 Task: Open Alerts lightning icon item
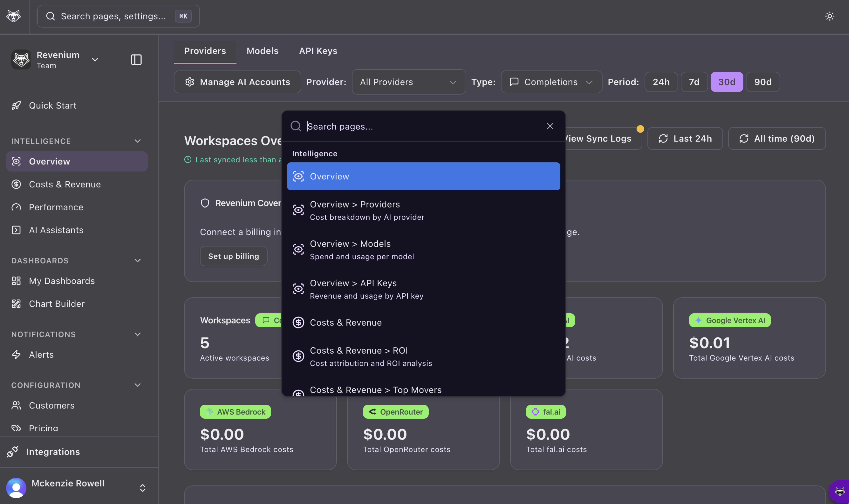tap(16, 355)
